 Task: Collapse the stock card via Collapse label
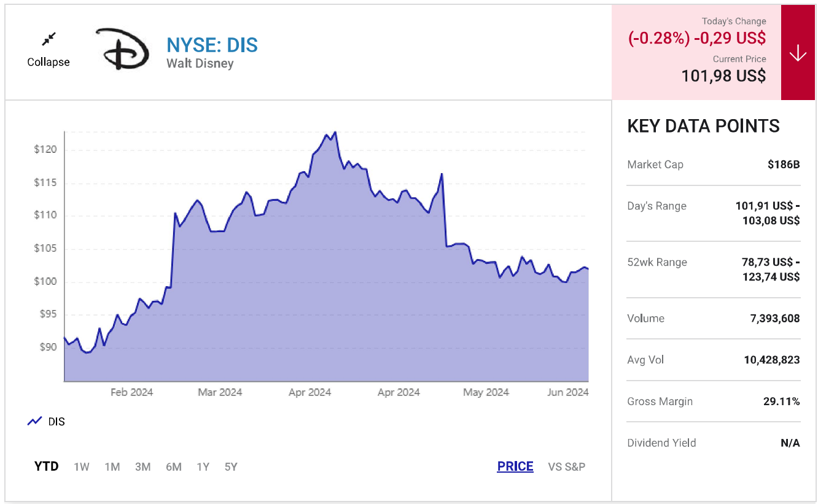(x=49, y=62)
